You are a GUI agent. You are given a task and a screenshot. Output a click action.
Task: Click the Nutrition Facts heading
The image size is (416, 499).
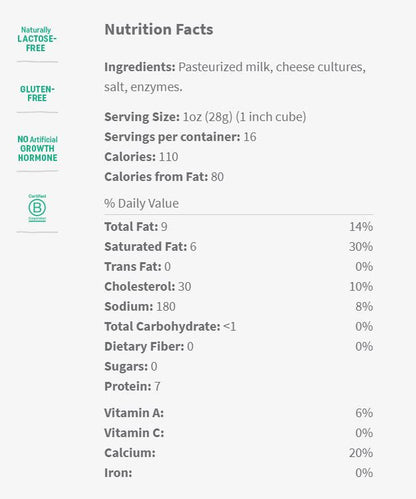tap(159, 29)
